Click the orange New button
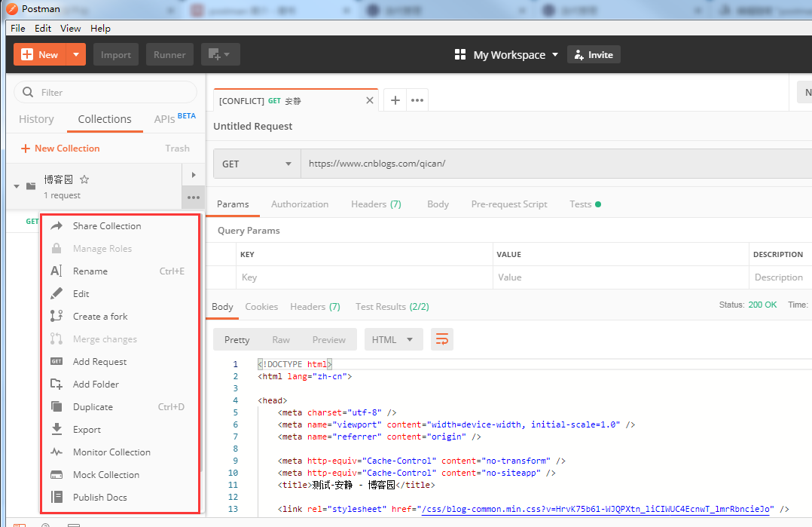Image resolution: width=812 pixels, height=527 pixels. pyautogui.click(x=40, y=54)
